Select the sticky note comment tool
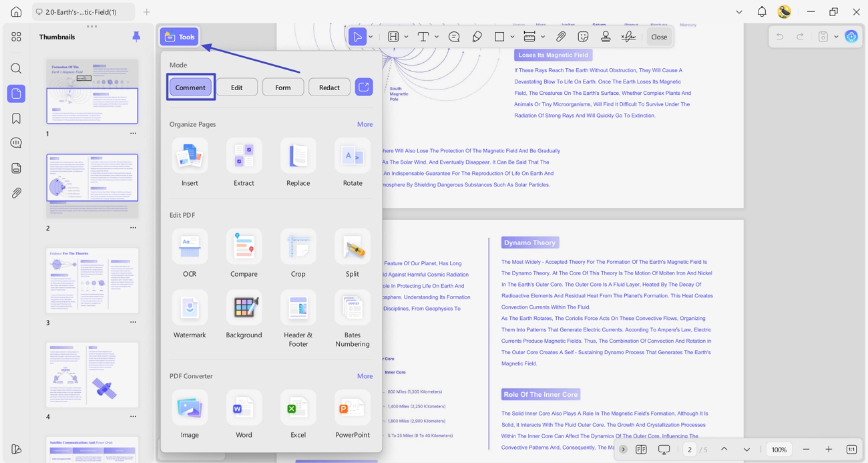Screen dimensions: 868x463 coord(454,37)
